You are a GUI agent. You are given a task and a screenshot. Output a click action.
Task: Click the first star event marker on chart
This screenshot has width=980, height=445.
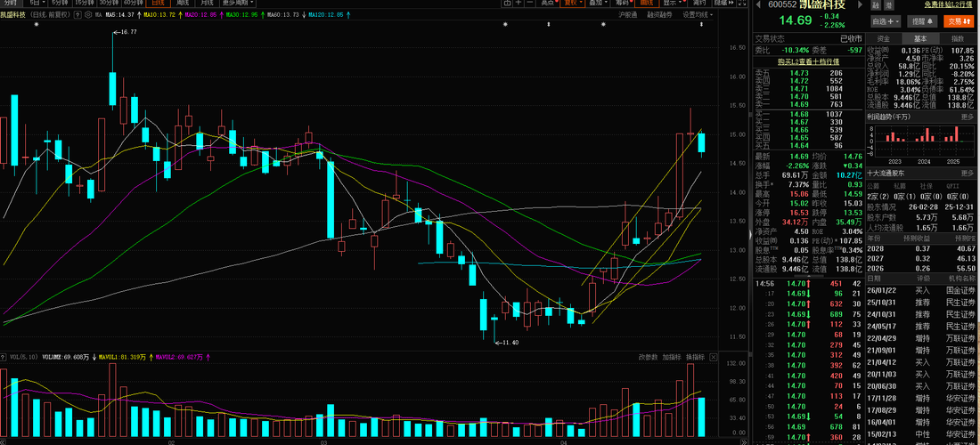(x=37, y=24)
